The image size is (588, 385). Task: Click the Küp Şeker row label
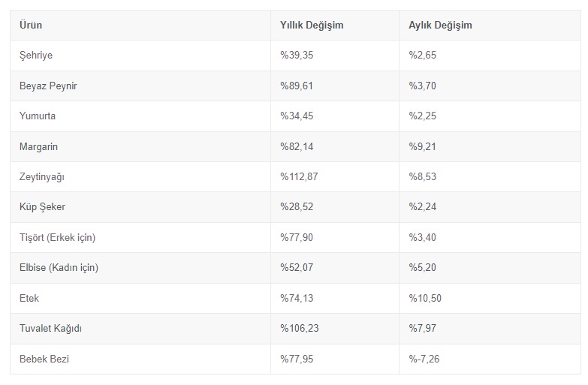coord(42,207)
